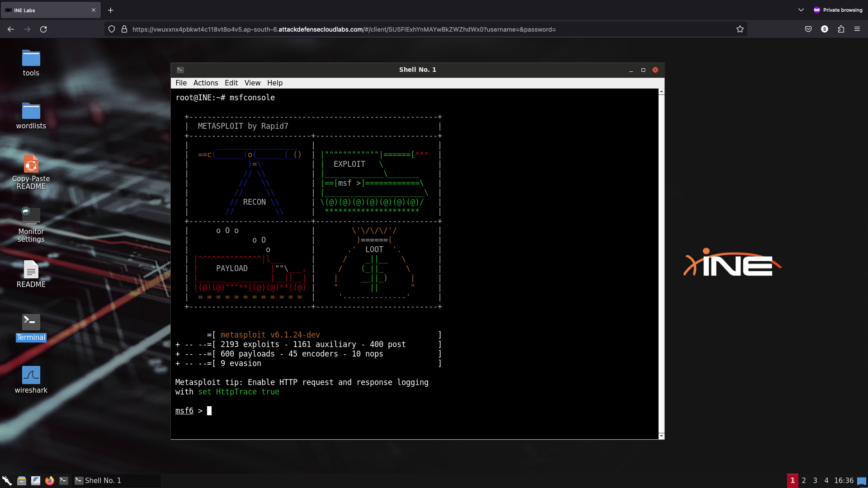Switch to workspace 4
This screenshot has height=488, width=868.
(x=826, y=481)
